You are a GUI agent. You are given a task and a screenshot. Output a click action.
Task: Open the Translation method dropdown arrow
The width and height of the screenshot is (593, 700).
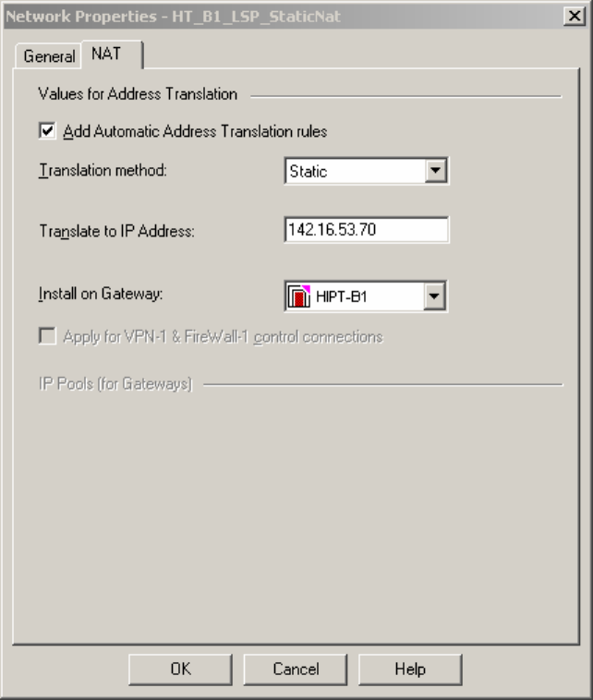click(438, 171)
